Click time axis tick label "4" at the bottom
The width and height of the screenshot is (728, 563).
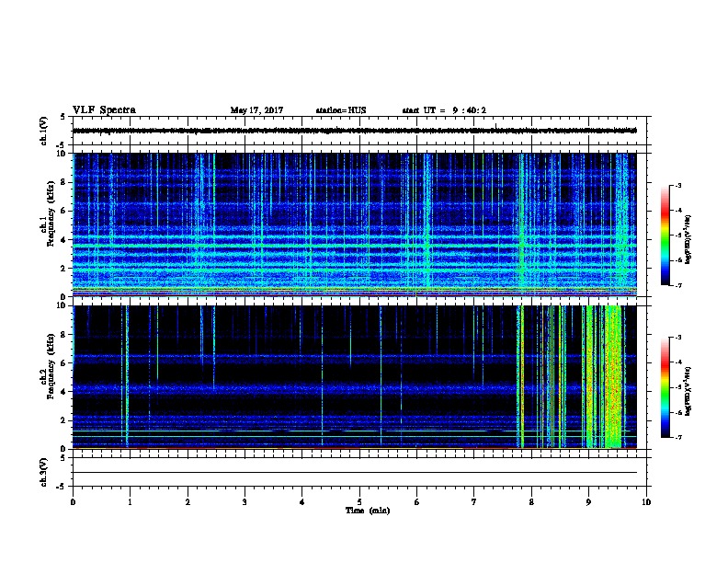pos(301,502)
